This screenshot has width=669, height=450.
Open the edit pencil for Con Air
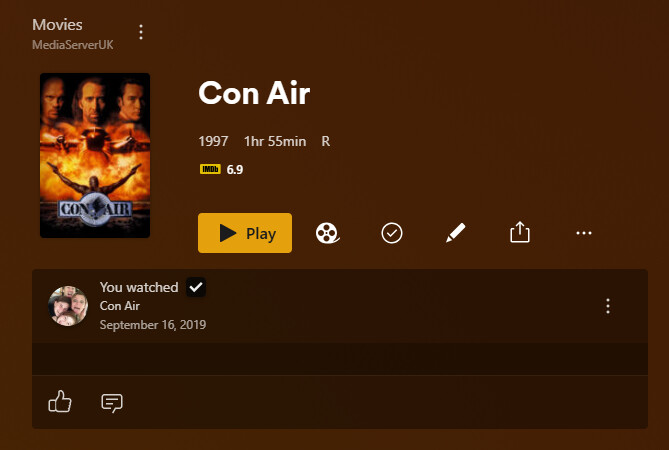coord(455,233)
